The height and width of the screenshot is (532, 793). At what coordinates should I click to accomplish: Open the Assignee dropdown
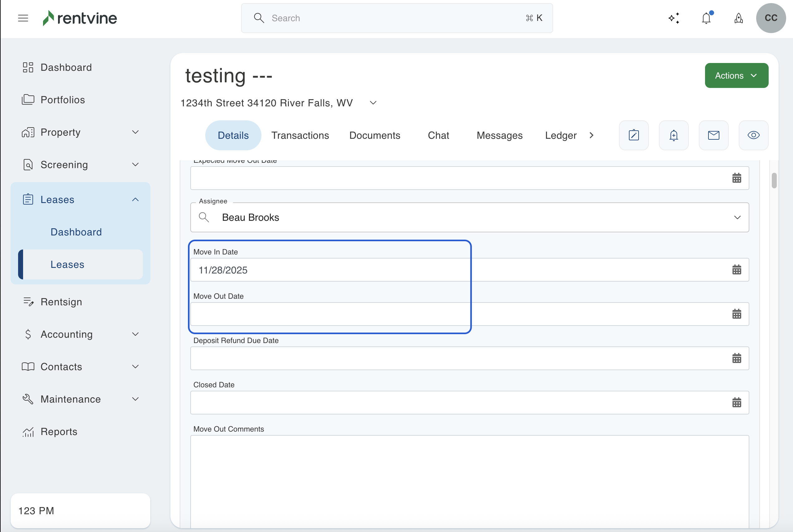[737, 217]
